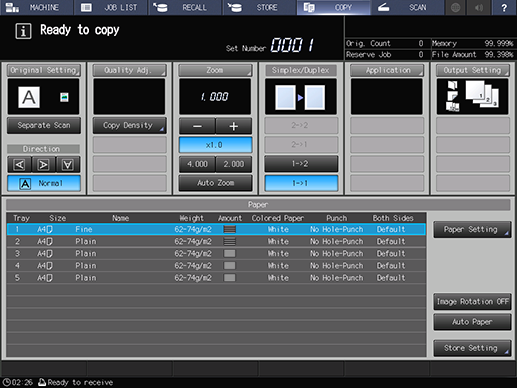Open the Copy Density settings
Screen dimensions: 517x388
point(129,125)
